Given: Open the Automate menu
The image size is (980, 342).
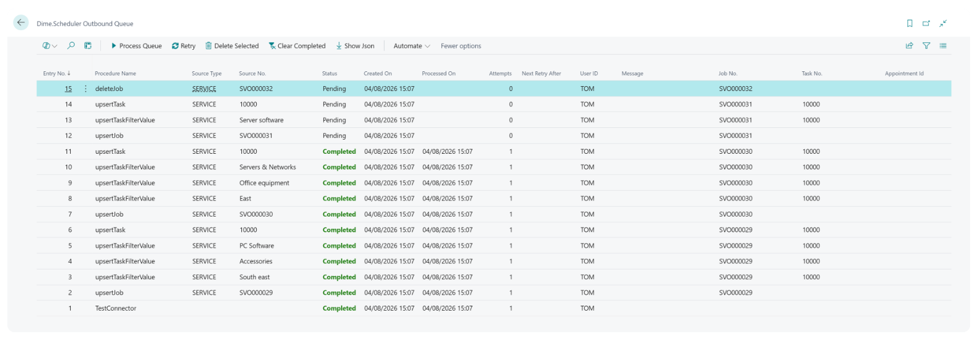Looking at the screenshot, I should (x=412, y=46).
